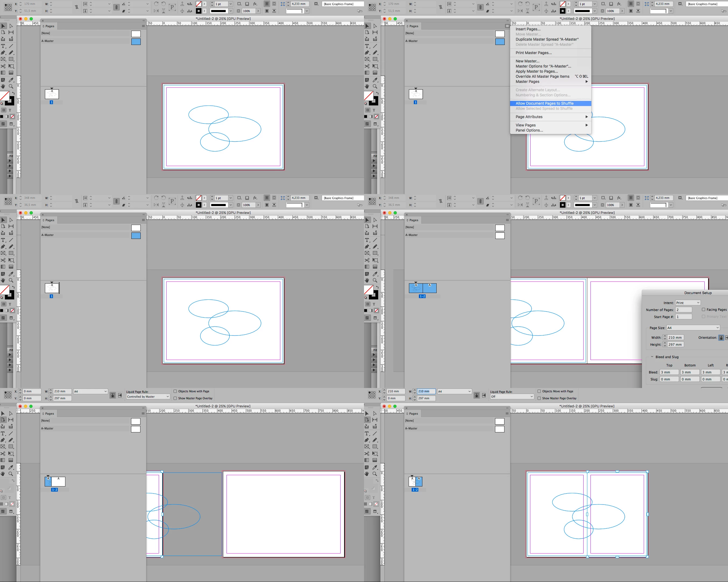
Task: Enable Facing Pages checkbox in Document Setup
Action: [703, 309]
